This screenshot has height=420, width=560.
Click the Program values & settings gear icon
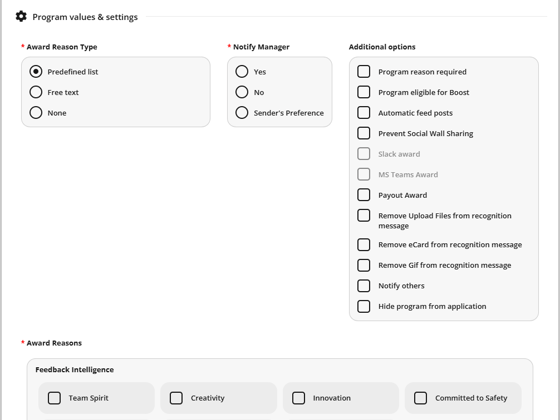tap(21, 16)
